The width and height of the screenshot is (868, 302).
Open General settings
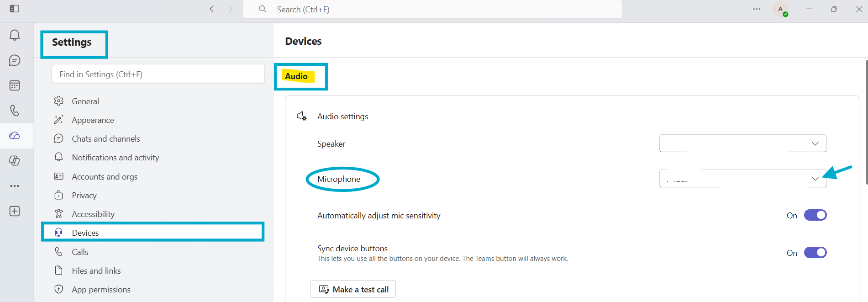(x=85, y=101)
